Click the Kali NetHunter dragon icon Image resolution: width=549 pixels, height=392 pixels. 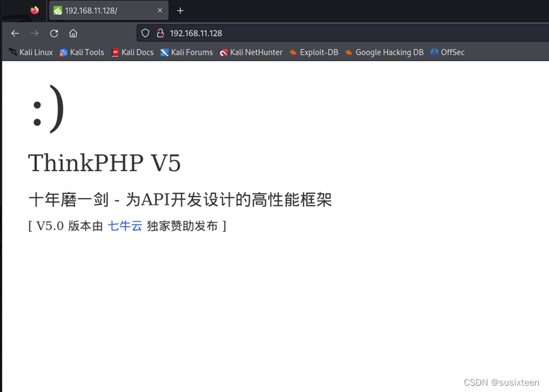point(223,52)
